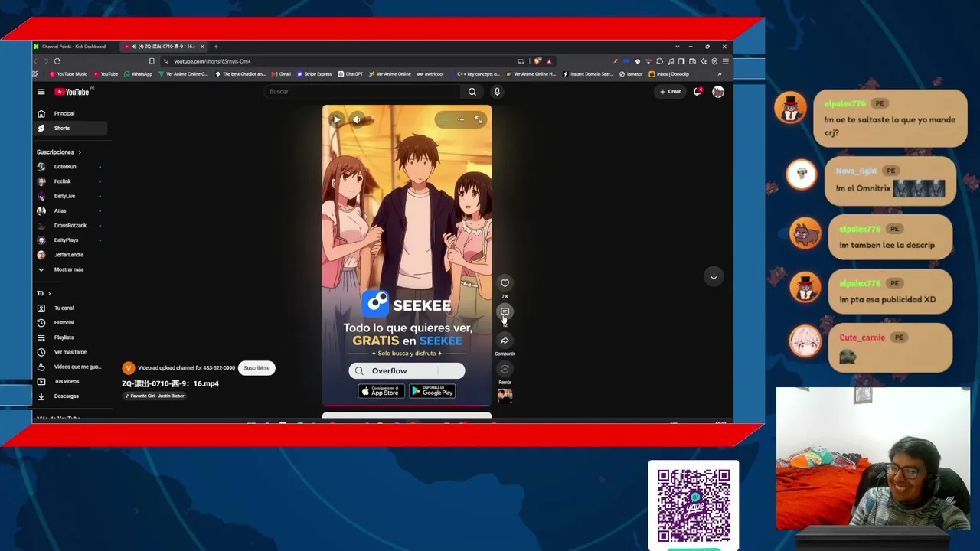Open the BaityPlays subscription

click(x=70, y=240)
